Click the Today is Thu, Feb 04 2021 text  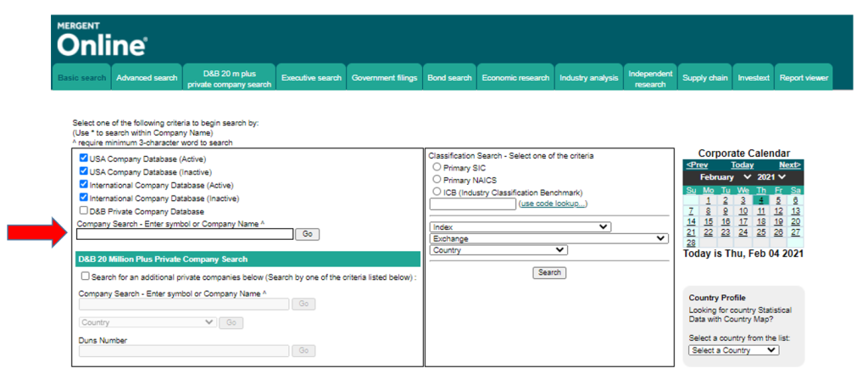coord(743,254)
